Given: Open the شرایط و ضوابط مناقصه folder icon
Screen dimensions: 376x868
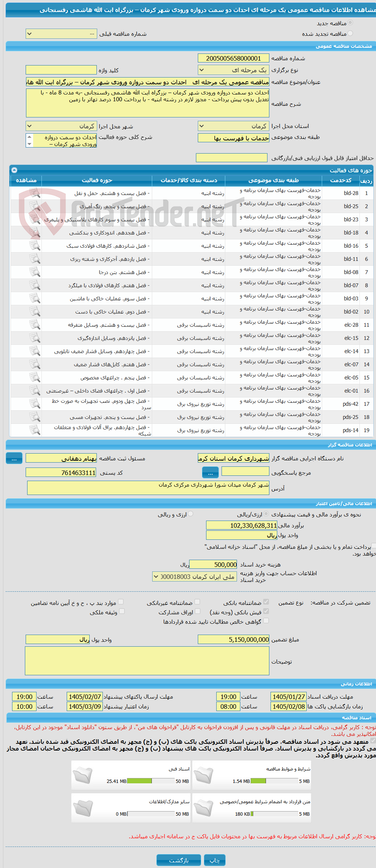Looking at the screenshot, I should (x=203, y=775).
